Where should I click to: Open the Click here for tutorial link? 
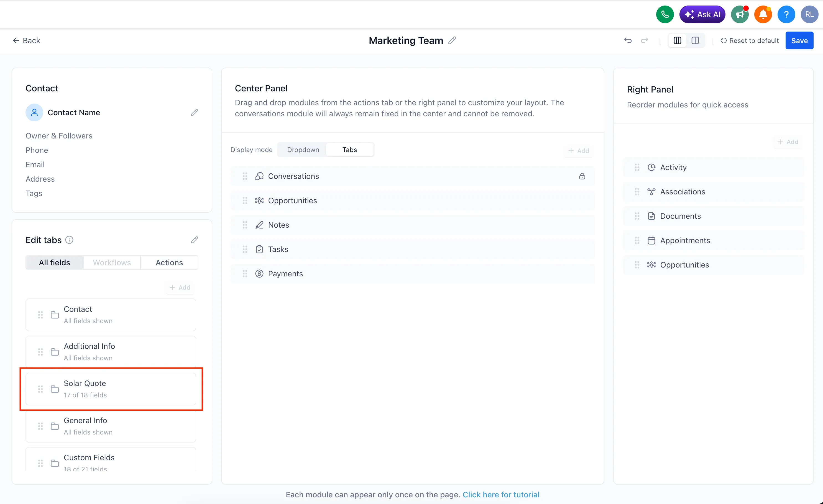tap(501, 495)
